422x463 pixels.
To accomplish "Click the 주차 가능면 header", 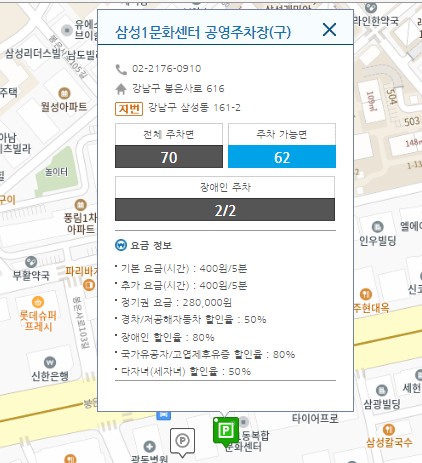I will pos(282,134).
